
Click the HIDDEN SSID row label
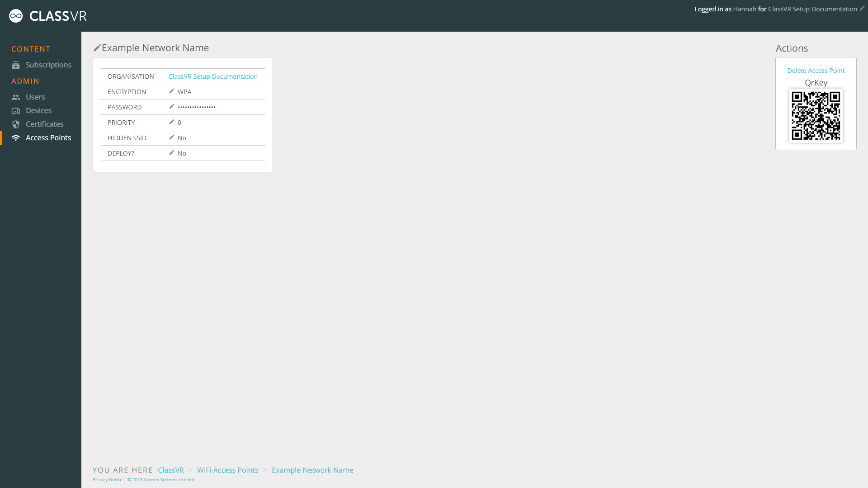point(127,138)
